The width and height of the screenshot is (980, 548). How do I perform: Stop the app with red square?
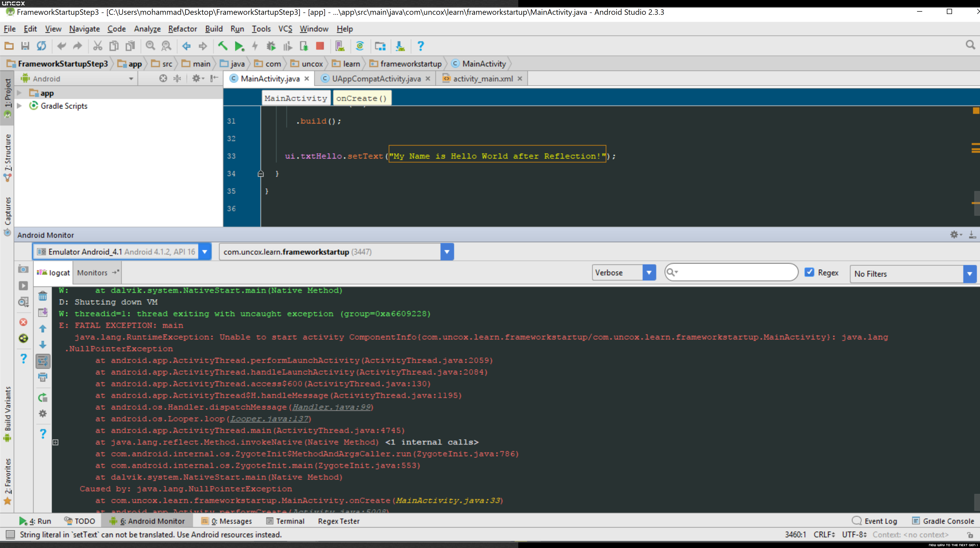[x=320, y=46]
